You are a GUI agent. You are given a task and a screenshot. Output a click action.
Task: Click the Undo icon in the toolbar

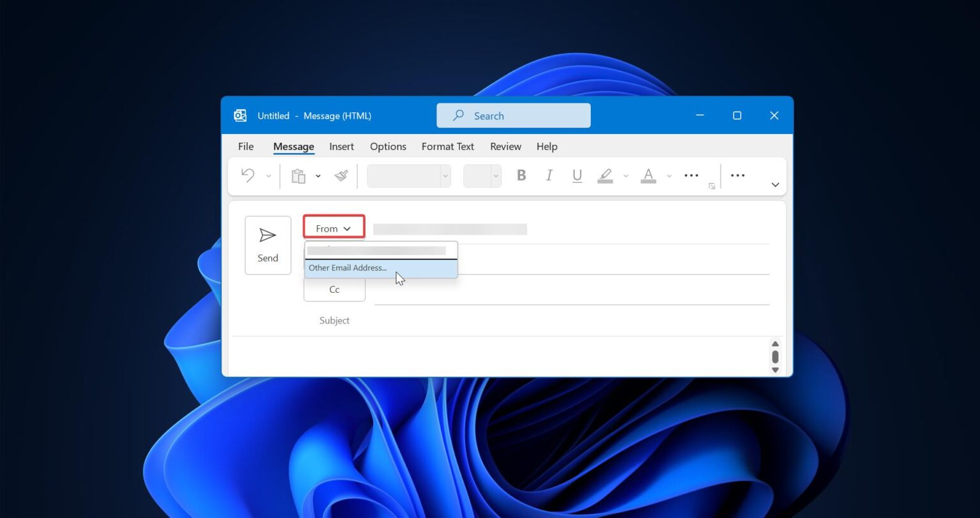pyautogui.click(x=248, y=175)
